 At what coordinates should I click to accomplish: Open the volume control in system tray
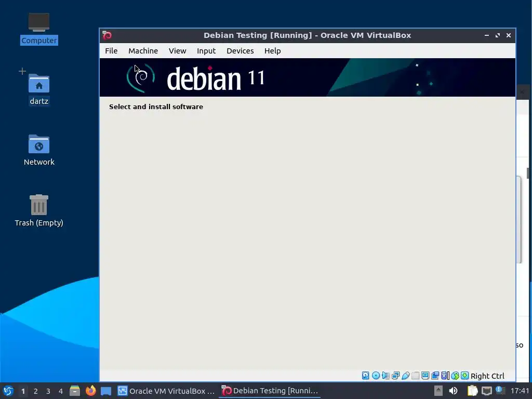[x=453, y=391]
